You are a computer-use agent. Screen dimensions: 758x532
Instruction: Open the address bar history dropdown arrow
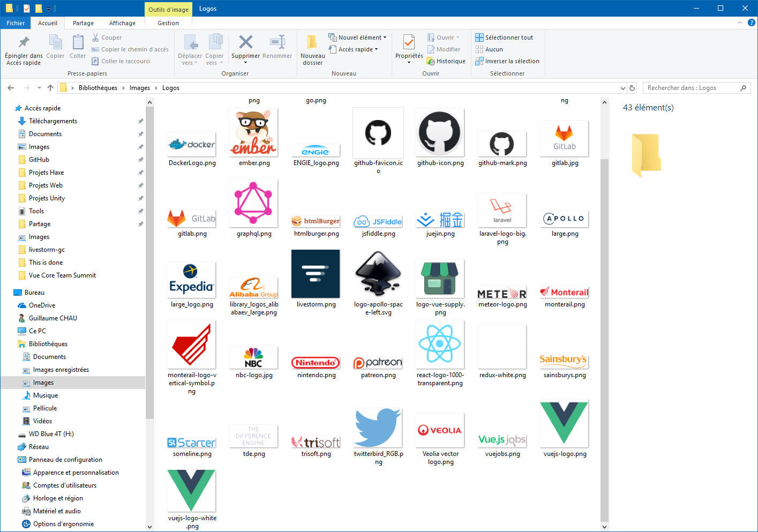(622, 88)
